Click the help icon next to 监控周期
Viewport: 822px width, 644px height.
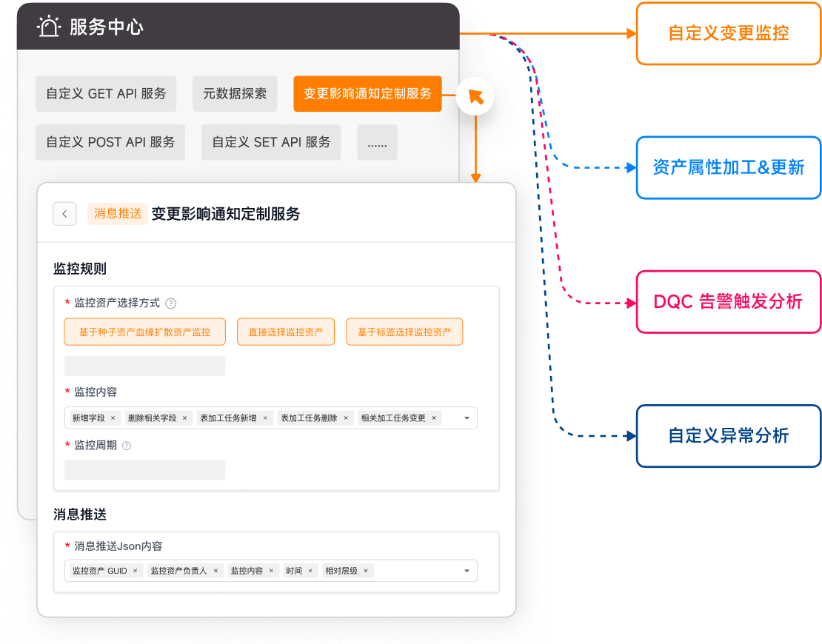click(127, 446)
